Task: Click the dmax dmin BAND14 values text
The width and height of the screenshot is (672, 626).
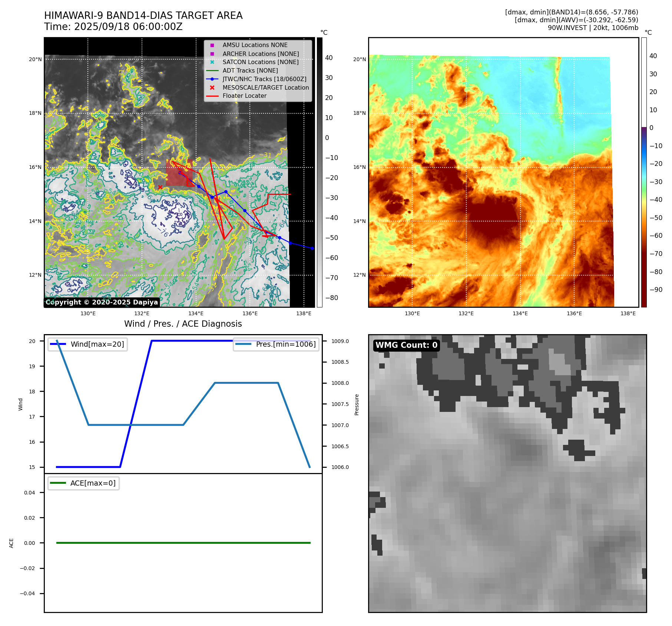Action: click(572, 12)
